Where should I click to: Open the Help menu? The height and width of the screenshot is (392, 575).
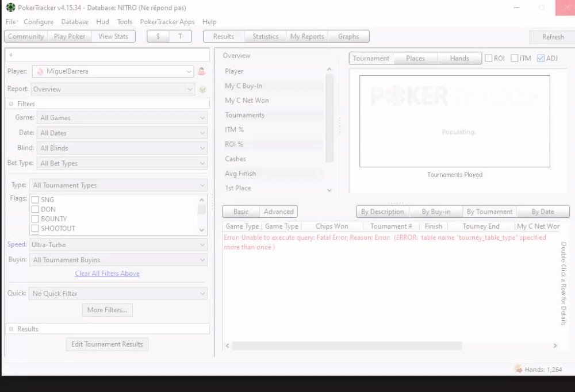click(209, 22)
